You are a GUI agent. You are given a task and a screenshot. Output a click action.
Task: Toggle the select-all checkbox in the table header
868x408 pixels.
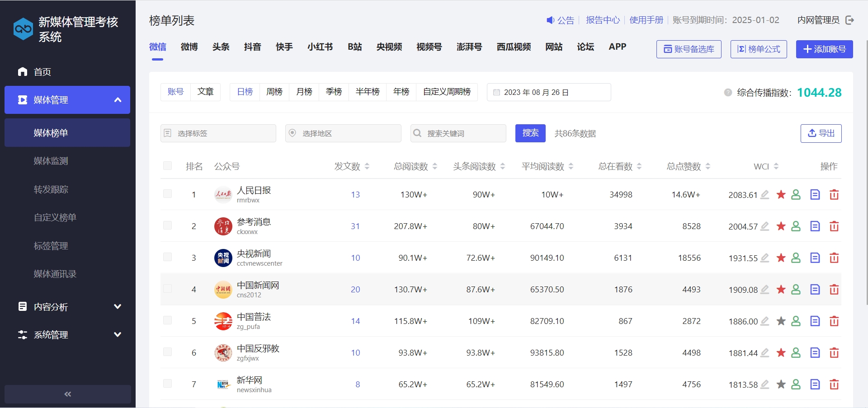click(x=168, y=166)
